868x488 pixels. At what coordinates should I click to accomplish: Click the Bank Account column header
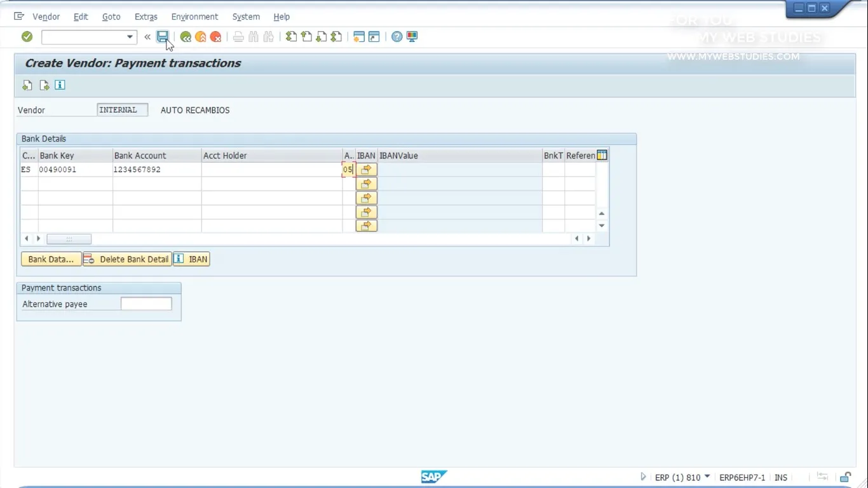coord(157,156)
